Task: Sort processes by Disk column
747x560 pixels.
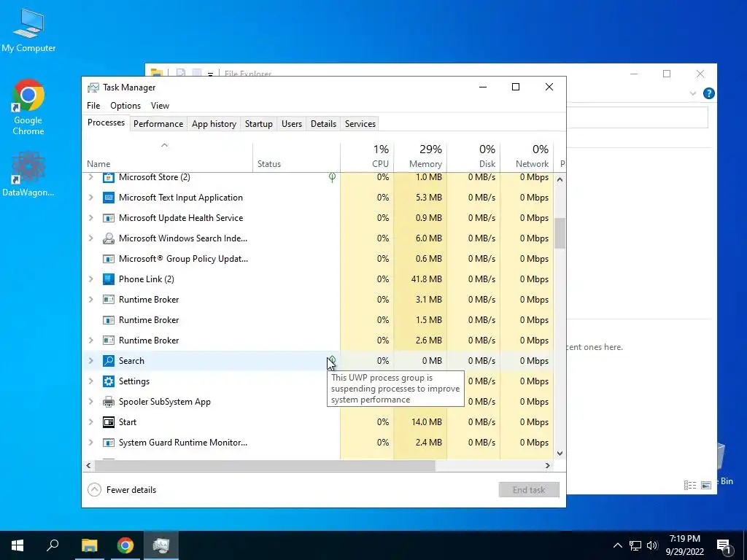Action: (473, 157)
